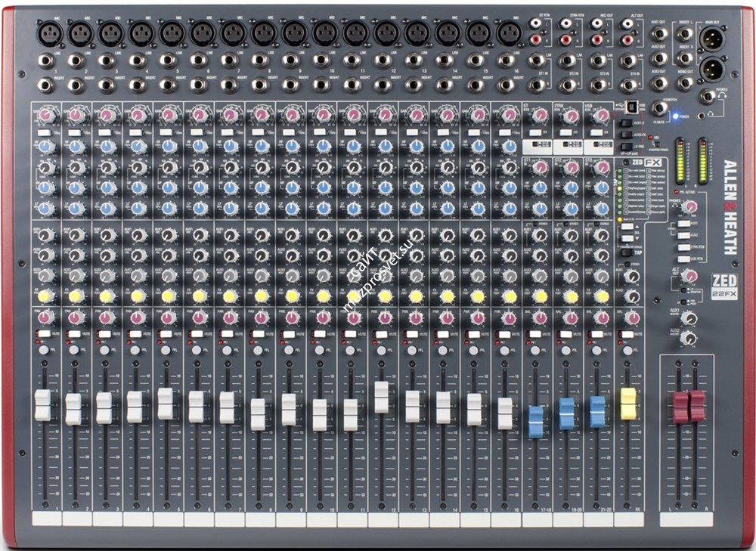Monitor USB RTN in the phones
756x551 pixels.
pyautogui.click(x=683, y=258)
